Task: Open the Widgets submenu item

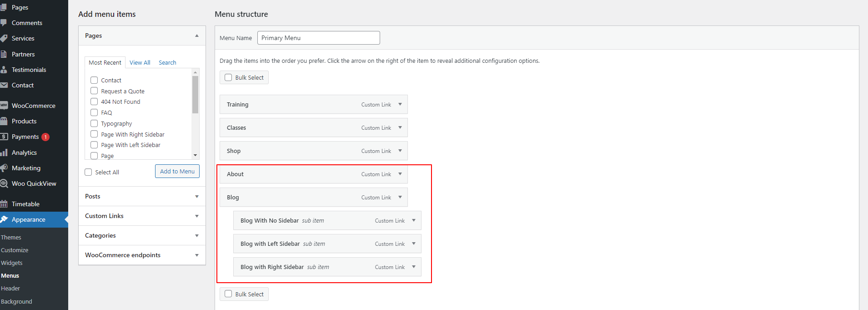Action: pyautogui.click(x=12, y=263)
